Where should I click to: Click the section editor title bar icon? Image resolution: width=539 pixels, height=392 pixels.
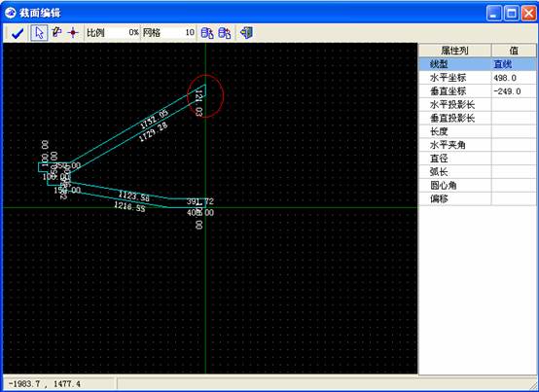[x=11, y=13]
